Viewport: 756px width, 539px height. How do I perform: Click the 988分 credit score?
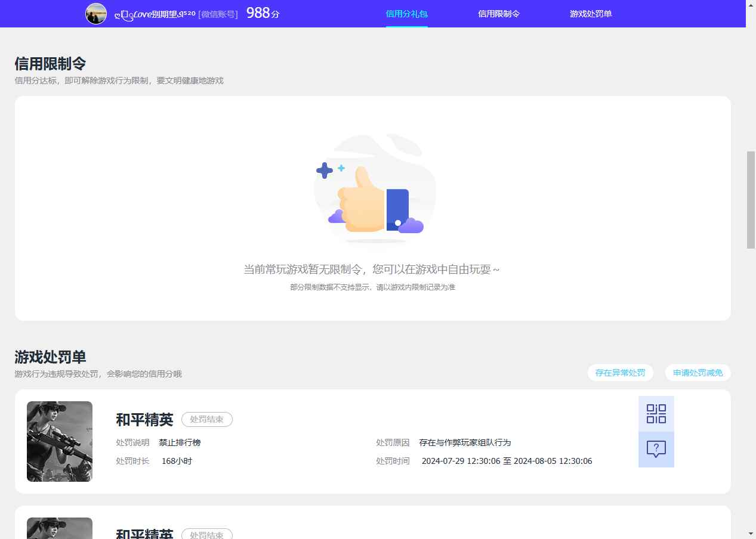(263, 13)
